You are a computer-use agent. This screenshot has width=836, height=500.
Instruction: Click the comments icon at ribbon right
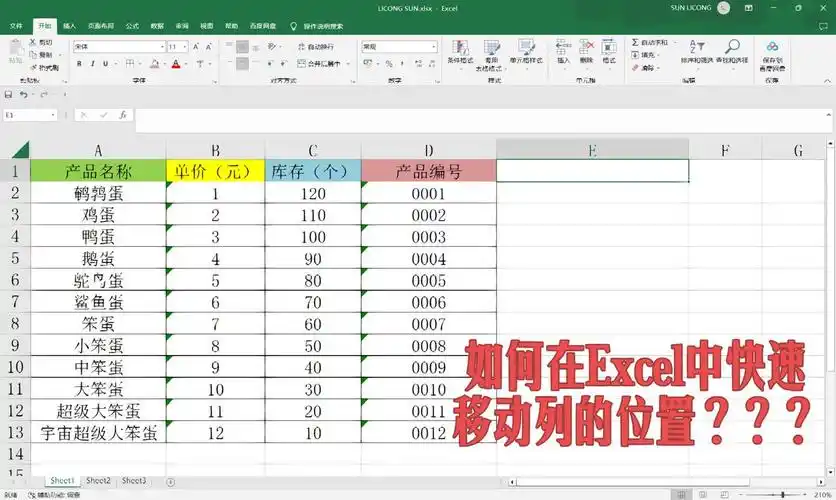tap(824, 26)
